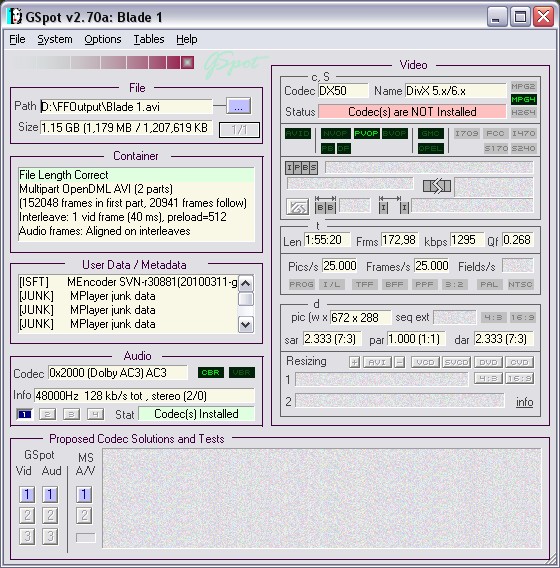Click the I-I frame distance icon
The width and height of the screenshot is (560, 568).
click(x=394, y=205)
